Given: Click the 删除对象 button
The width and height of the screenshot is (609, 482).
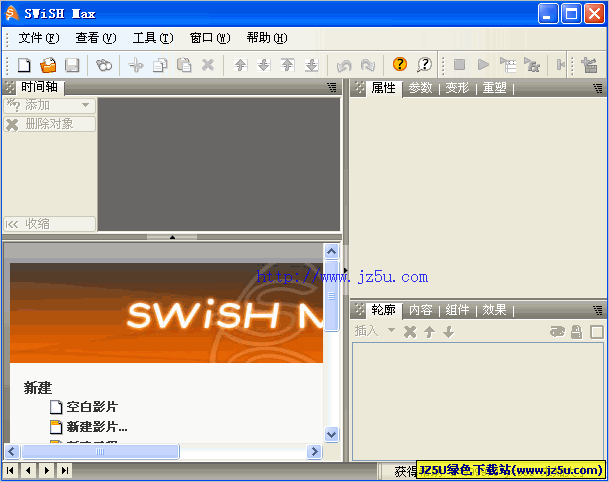Looking at the screenshot, I should (49, 124).
